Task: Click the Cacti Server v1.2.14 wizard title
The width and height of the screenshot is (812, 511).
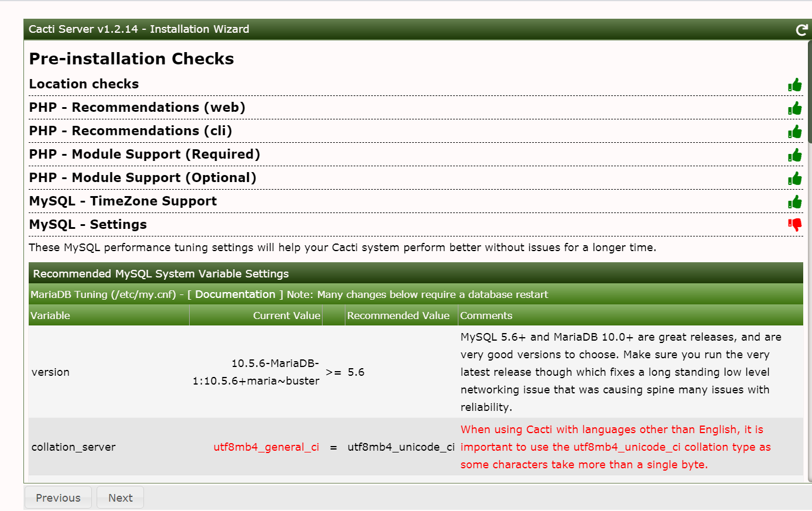Action: (139, 29)
